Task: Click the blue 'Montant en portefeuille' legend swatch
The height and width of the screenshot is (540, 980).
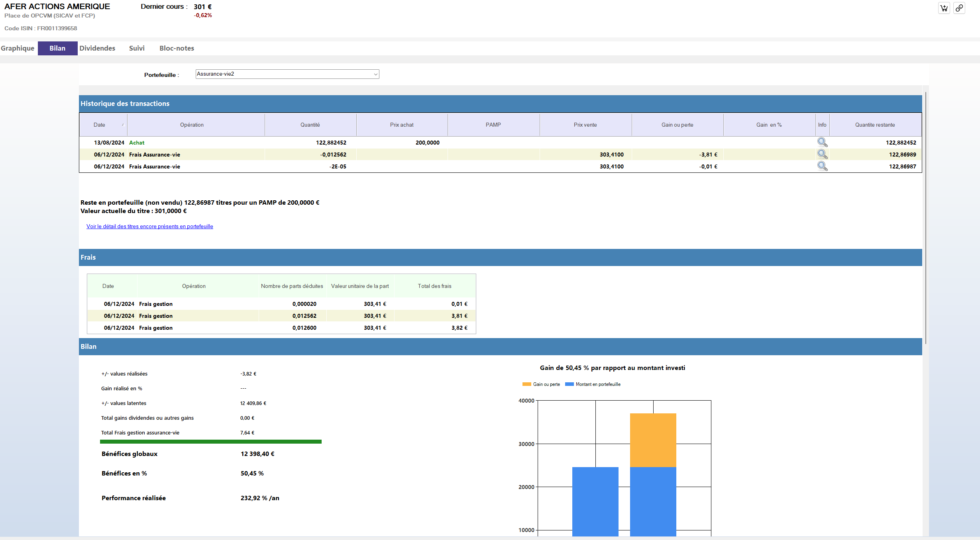Action: point(570,384)
